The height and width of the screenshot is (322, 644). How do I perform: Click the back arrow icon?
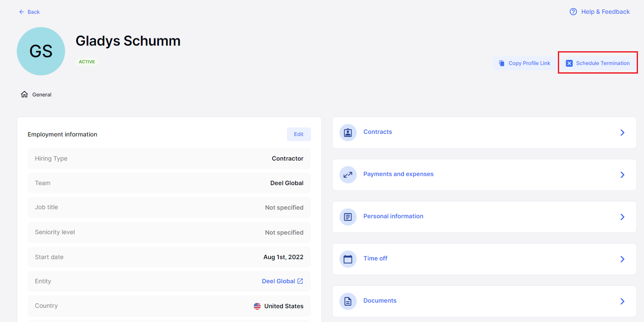pos(22,12)
